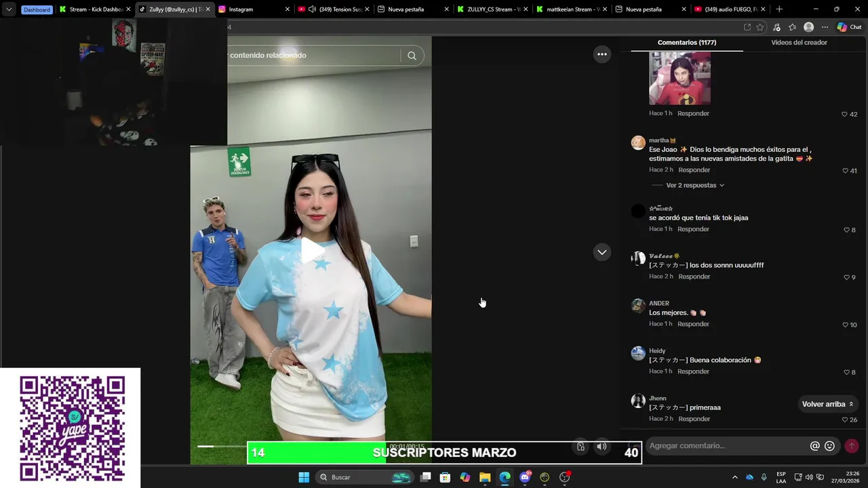This screenshot has width=868, height=488.
Task: Open Microsoft Store from taskbar
Action: click(x=445, y=477)
